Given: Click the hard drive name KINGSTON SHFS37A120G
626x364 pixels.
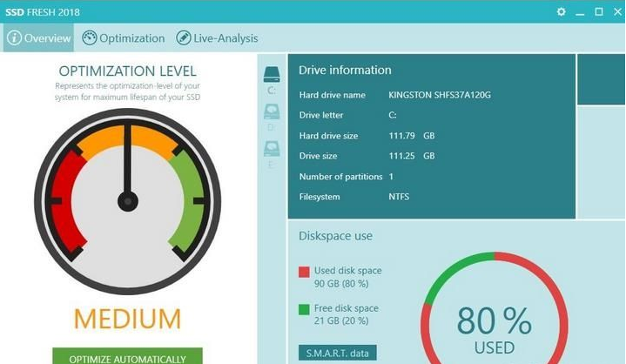Looking at the screenshot, I should click(440, 95).
